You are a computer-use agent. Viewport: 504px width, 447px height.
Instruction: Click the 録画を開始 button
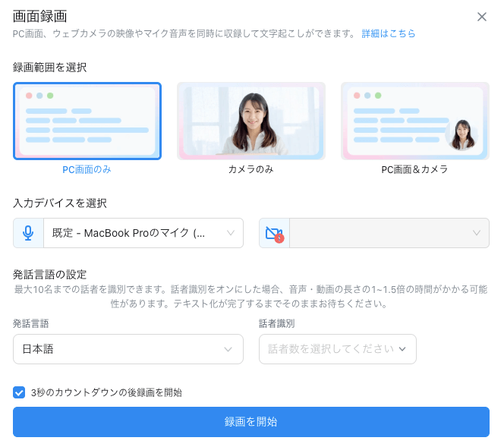251,422
